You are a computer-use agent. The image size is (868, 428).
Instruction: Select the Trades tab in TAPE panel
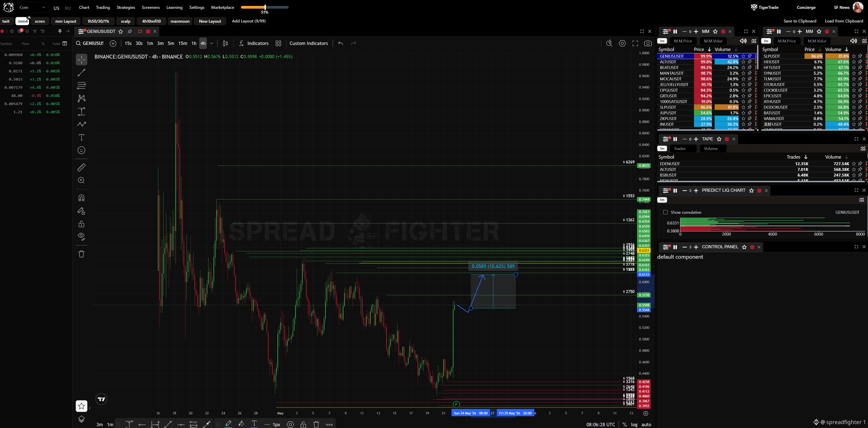[x=683, y=149]
